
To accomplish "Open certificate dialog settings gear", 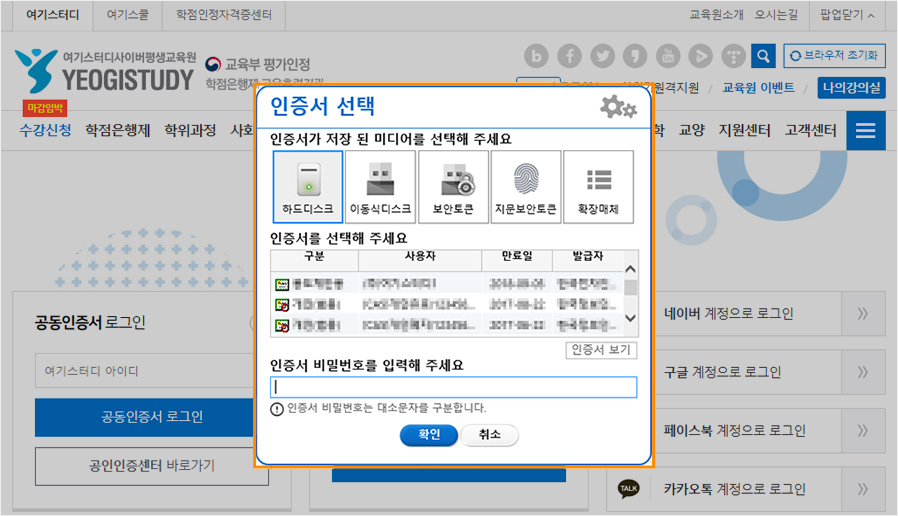I will (617, 108).
